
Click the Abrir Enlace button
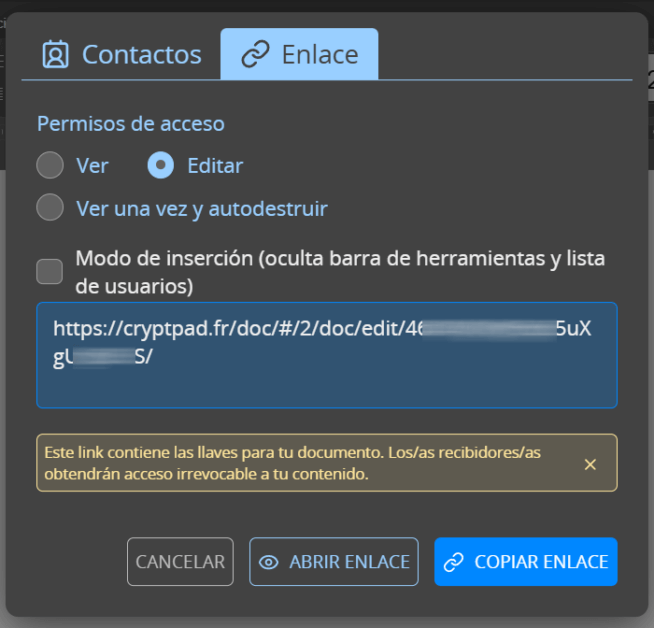334,562
